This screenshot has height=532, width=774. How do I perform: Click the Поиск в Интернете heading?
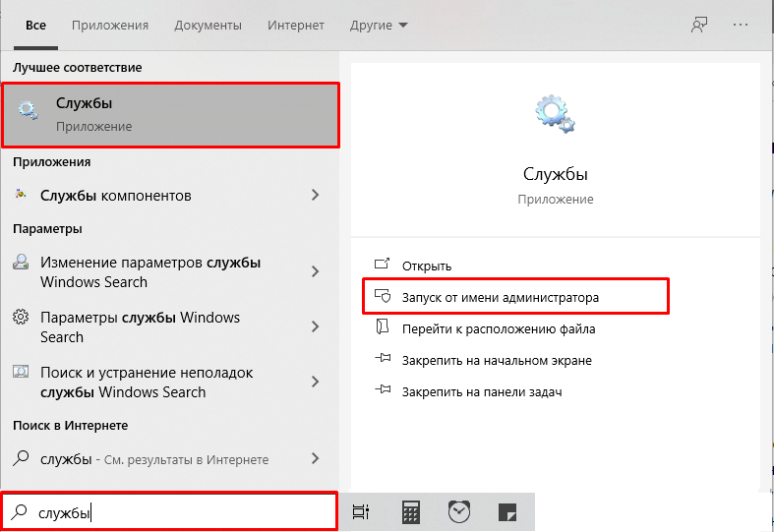pyautogui.click(x=71, y=426)
